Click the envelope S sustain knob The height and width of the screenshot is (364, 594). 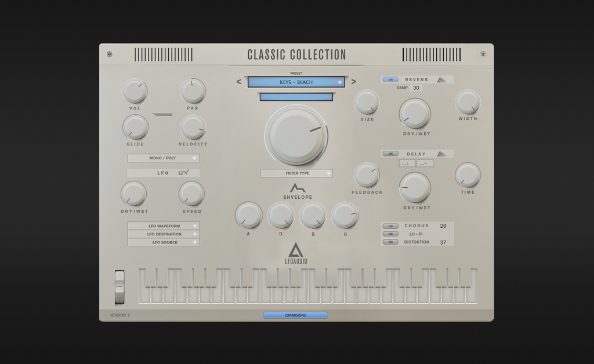(x=313, y=215)
